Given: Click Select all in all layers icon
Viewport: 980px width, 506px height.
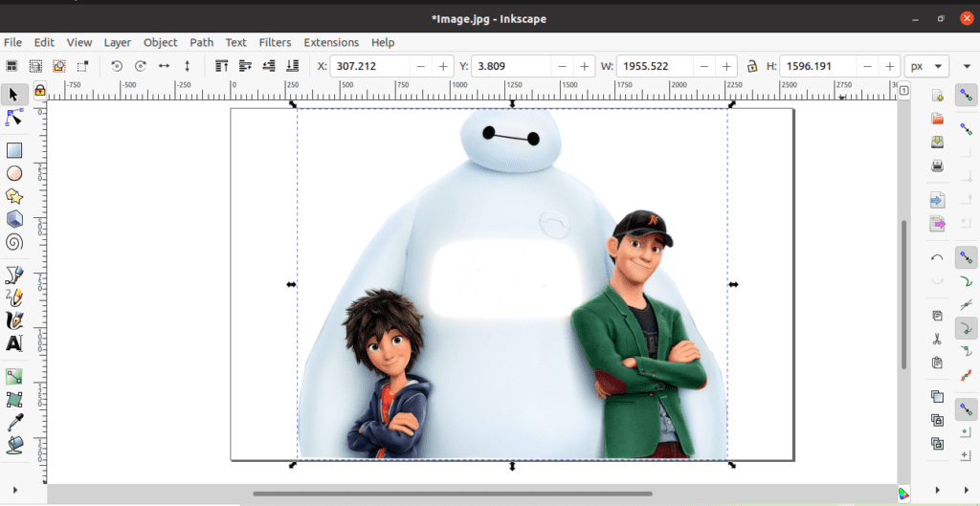Looking at the screenshot, I should pyautogui.click(x=35, y=66).
